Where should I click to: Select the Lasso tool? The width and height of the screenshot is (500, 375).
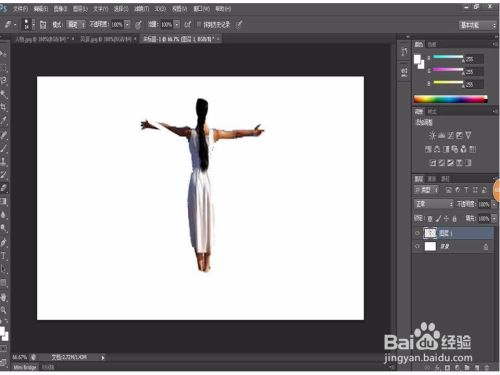point(4,80)
